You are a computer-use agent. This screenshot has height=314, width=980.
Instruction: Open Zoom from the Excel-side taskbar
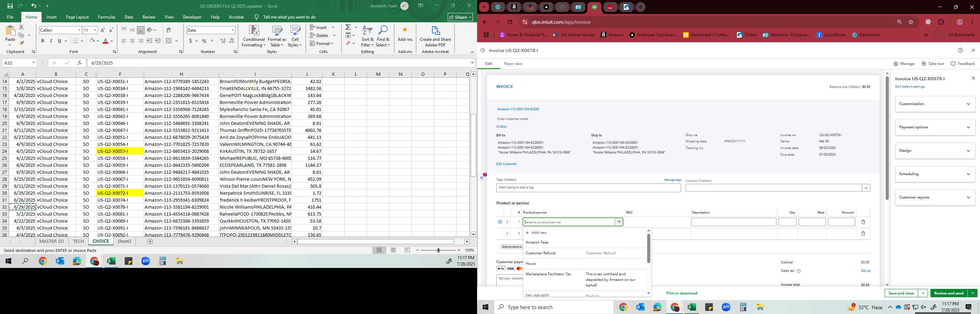click(x=146, y=261)
